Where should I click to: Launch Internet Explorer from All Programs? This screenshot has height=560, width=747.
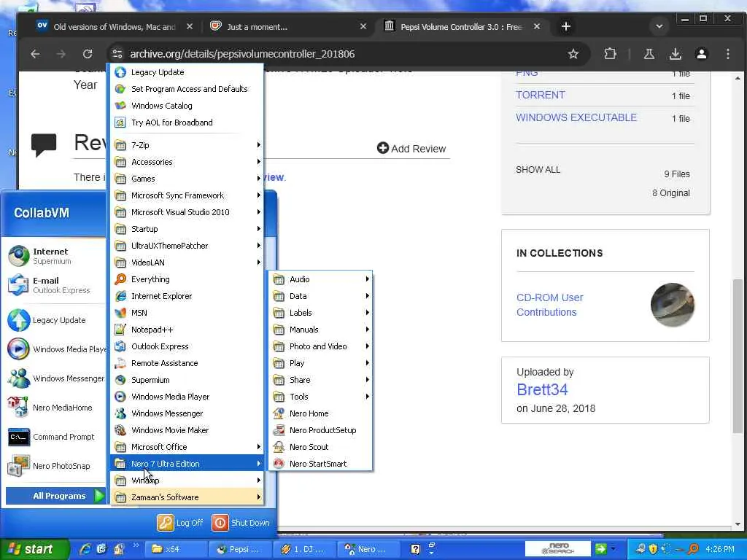[187, 296]
